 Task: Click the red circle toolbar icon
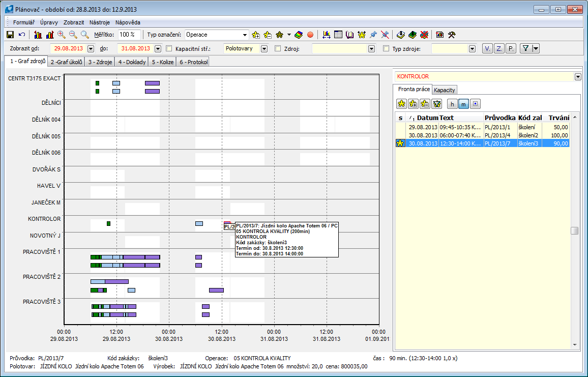pos(310,35)
